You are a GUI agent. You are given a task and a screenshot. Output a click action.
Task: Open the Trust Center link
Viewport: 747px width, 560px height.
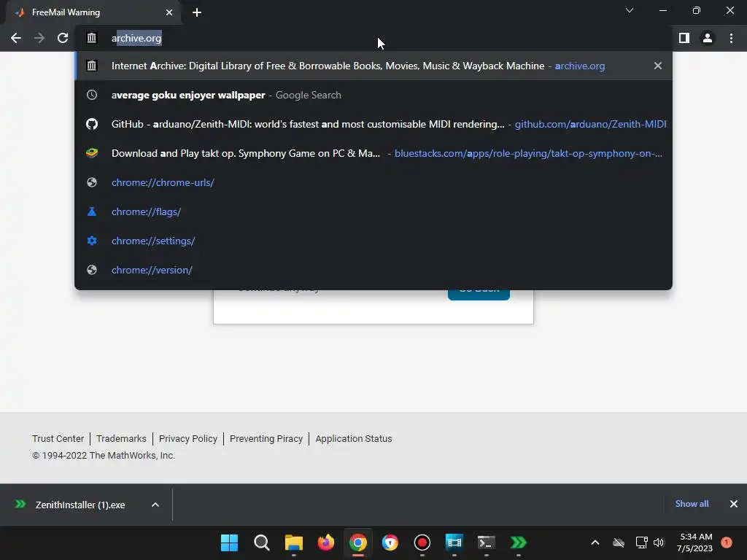tap(58, 438)
